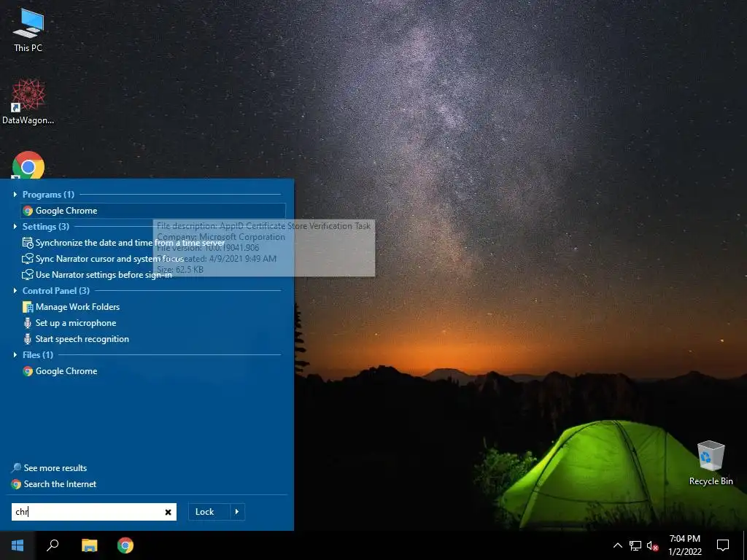Open the clock showing 7:04 PM
This screenshot has width=747, height=560.
click(x=684, y=545)
